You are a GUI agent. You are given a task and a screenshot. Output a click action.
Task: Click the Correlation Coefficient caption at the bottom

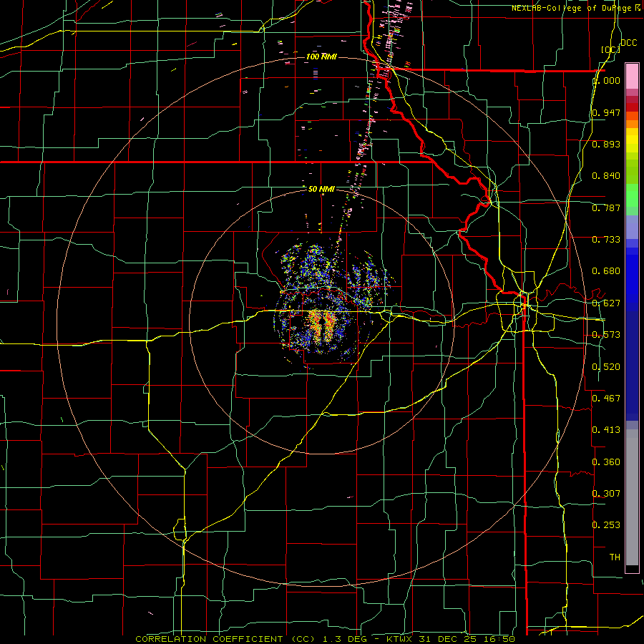[325, 639]
